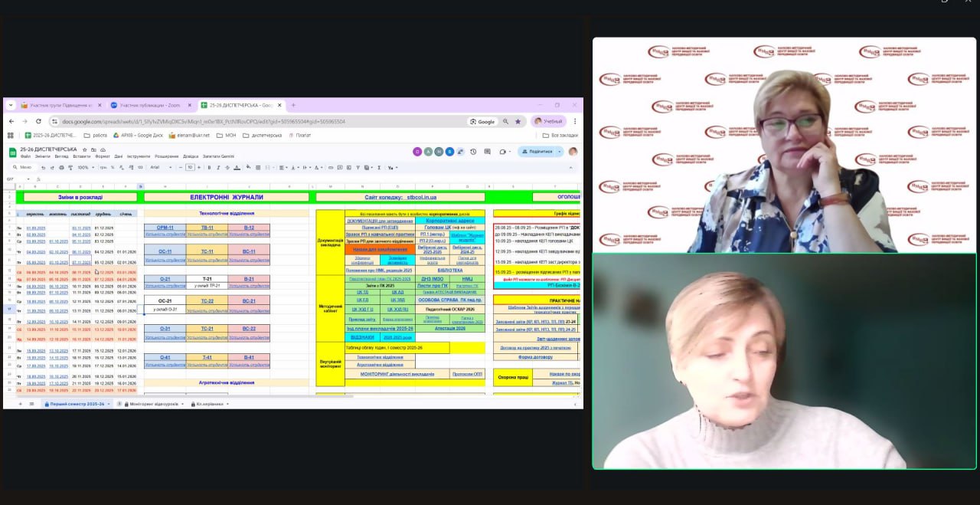Open the 100% zoom dropdown
Viewport: 980px width, 505px height.
pyautogui.click(x=84, y=167)
